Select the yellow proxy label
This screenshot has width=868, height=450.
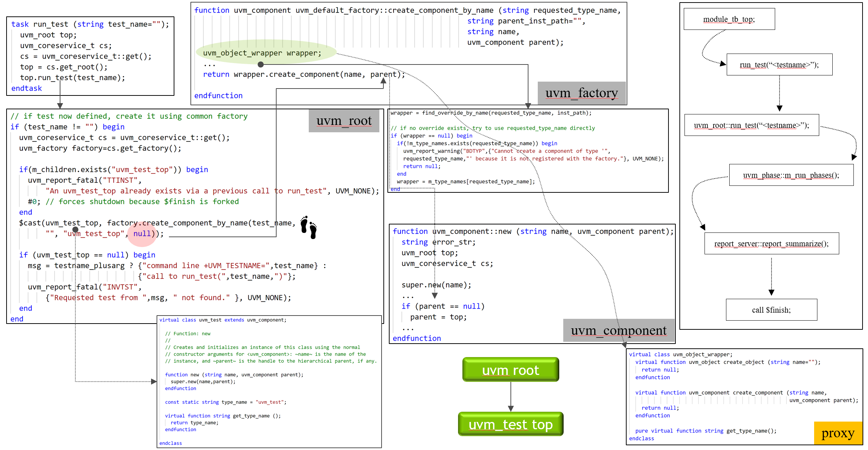[x=837, y=433]
